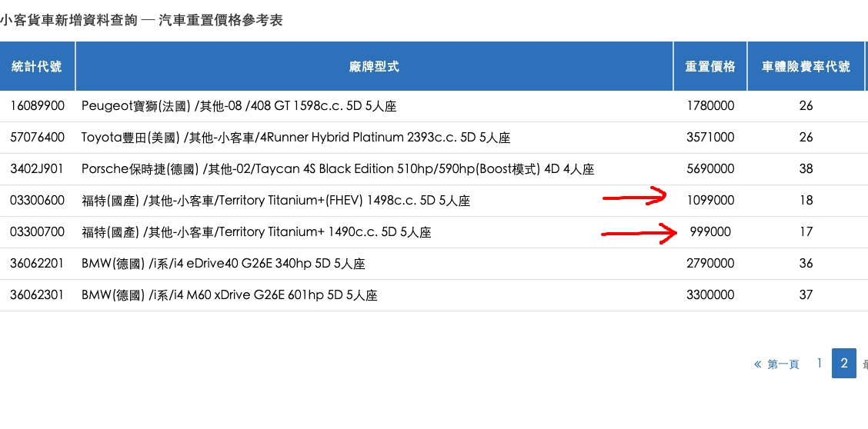This screenshot has height=429, width=868.
Task: Click the 重置價格 column header
Action: 710,66
